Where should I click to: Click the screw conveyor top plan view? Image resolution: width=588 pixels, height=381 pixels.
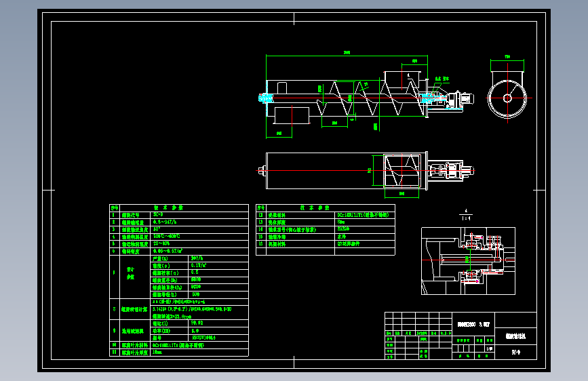tap(366, 171)
